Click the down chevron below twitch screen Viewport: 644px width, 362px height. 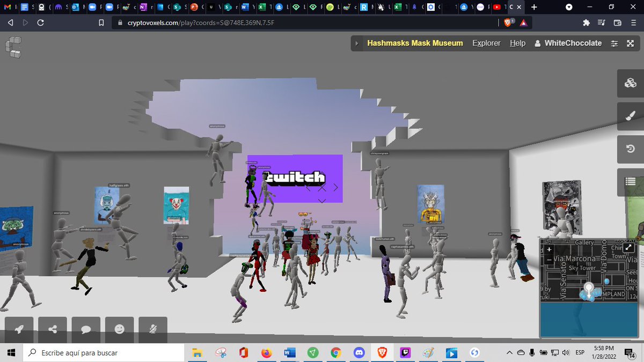pos(321,201)
